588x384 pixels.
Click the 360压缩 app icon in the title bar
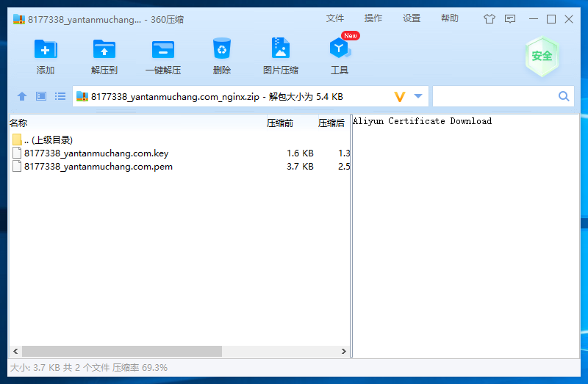pyautogui.click(x=19, y=19)
